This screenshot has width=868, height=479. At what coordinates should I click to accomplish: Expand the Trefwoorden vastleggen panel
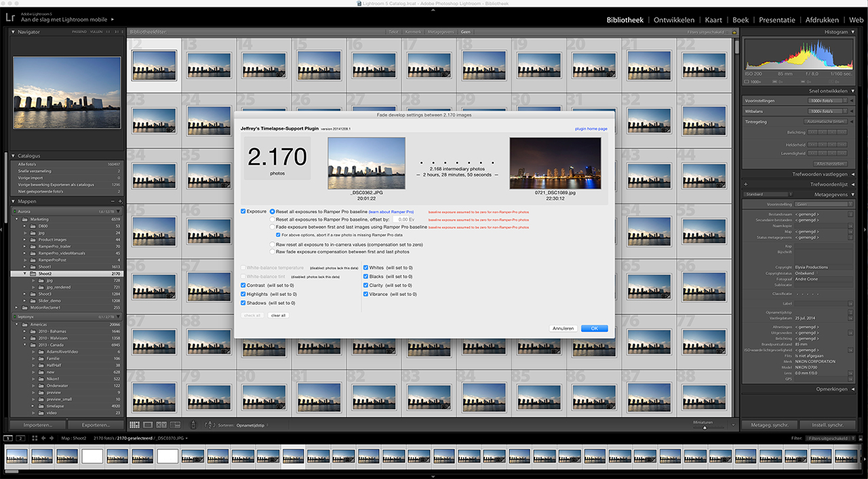coord(852,174)
